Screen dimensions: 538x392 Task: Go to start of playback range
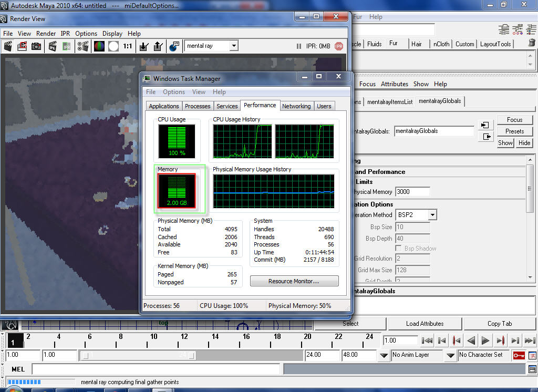coord(427,341)
